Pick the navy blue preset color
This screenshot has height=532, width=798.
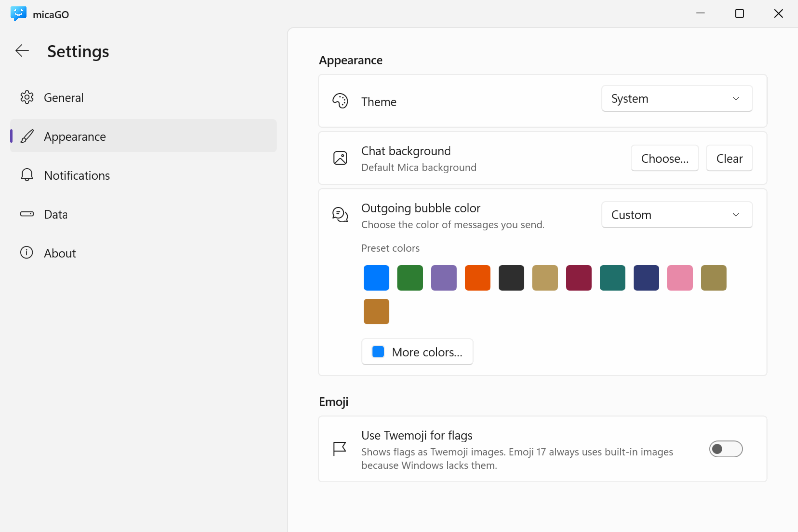coord(646,278)
